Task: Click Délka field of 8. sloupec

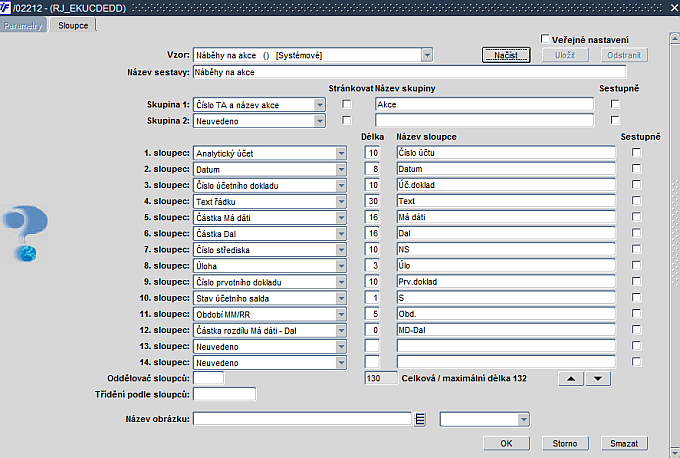Action: tap(372, 265)
